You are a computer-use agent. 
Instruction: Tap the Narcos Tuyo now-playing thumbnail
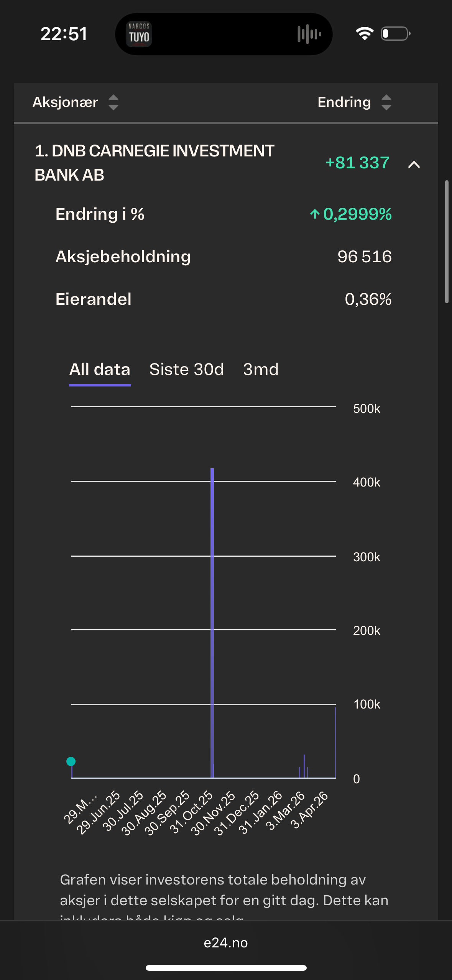click(139, 35)
